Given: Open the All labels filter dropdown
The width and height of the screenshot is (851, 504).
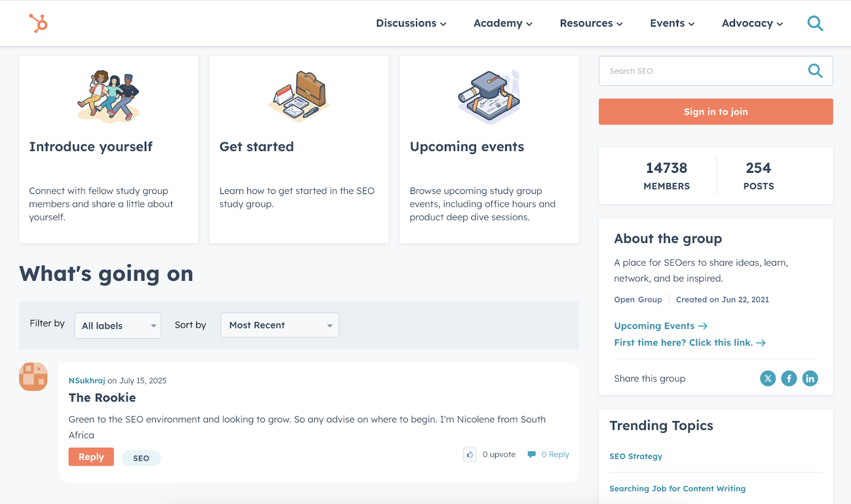Looking at the screenshot, I should coord(118,325).
